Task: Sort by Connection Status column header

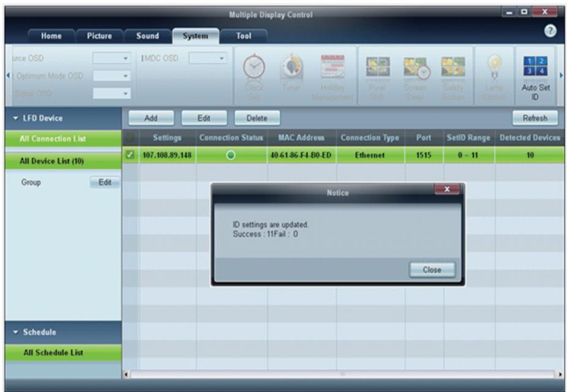Action: click(231, 138)
